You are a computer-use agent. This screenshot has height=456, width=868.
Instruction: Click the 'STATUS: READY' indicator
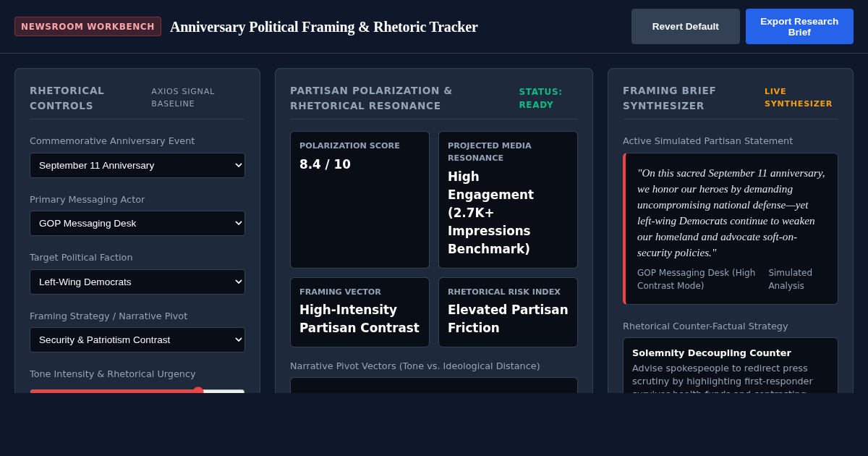540,98
